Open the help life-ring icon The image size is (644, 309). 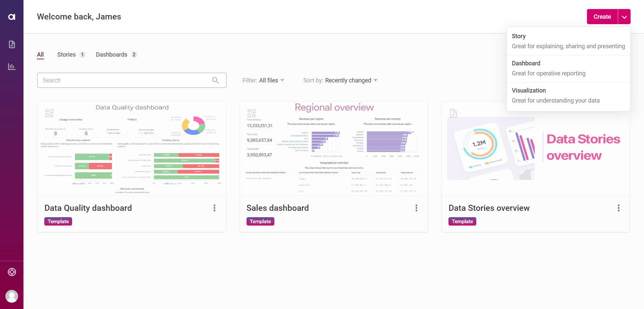[x=12, y=272]
